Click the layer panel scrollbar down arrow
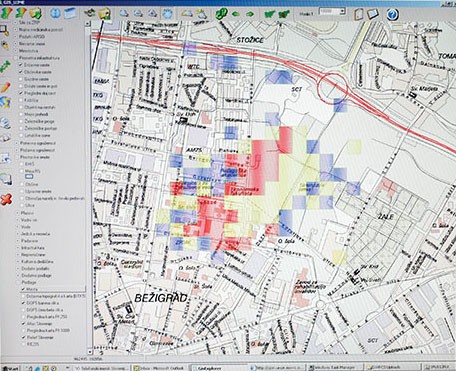 (x=88, y=351)
